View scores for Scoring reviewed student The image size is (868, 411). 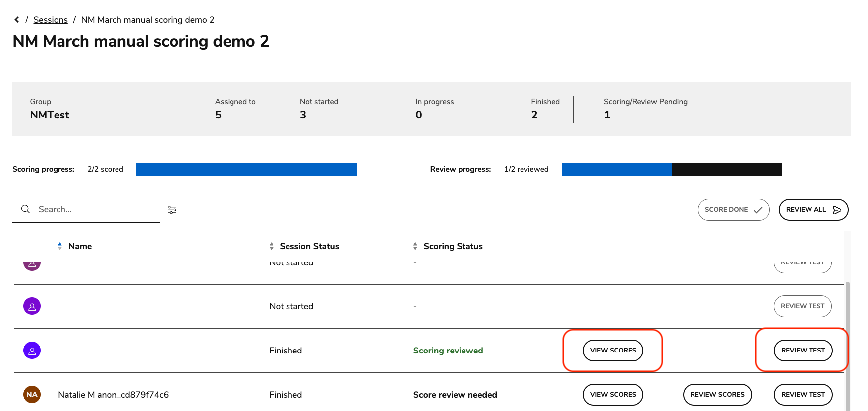(613, 351)
